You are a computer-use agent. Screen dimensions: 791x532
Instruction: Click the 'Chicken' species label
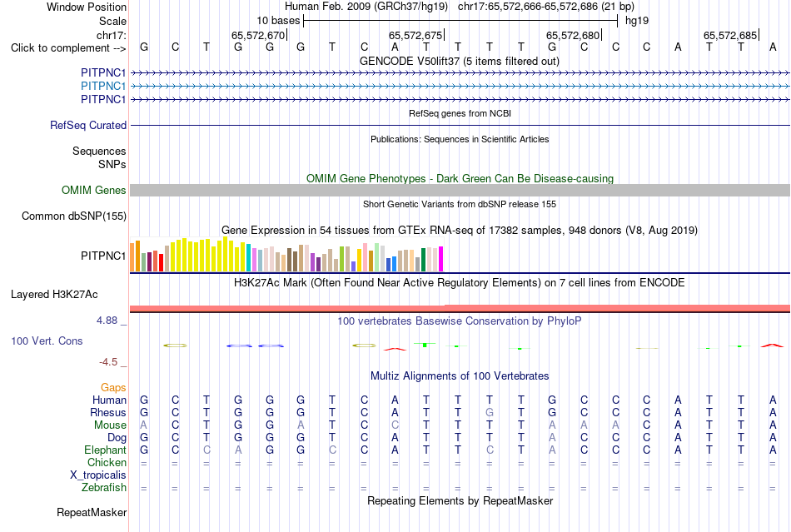coord(107,462)
